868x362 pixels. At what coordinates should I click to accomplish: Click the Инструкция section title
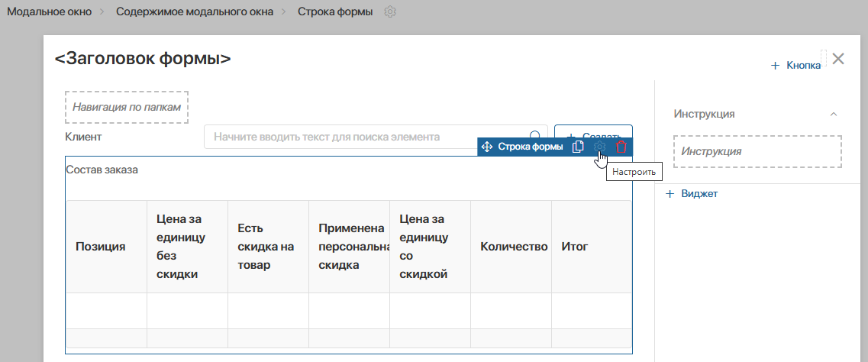coord(704,114)
